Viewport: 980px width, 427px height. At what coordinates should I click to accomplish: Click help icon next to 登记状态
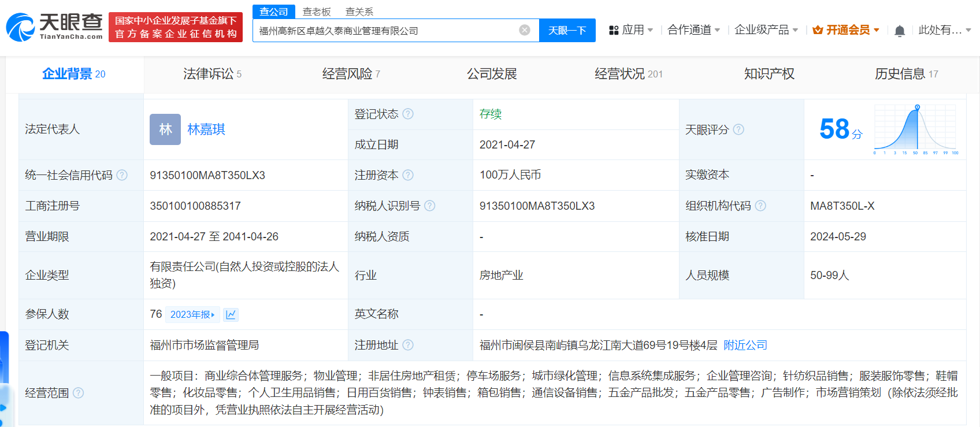tap(408, 114)
